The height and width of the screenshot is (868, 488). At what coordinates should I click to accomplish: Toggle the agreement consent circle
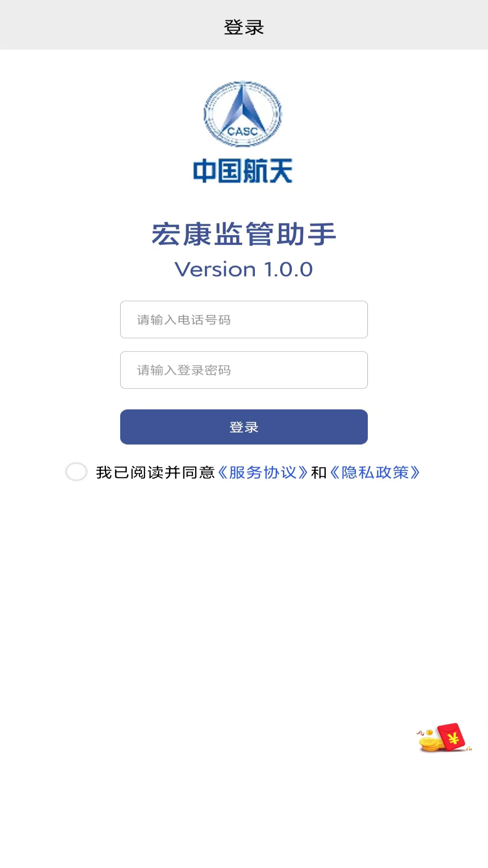coord(76,472)
